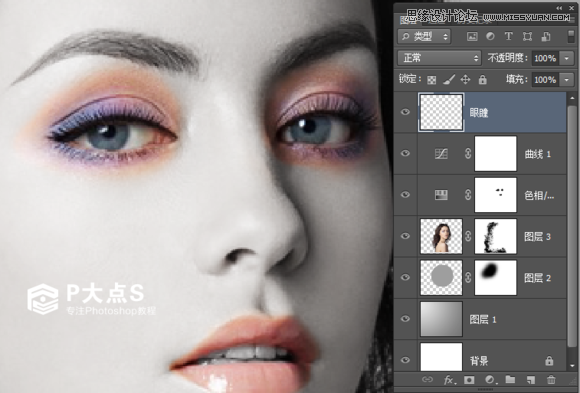The width and height of the screenshot is (580, 393).
Task: Select the 图层 3 portrait thumbnail
Action: point(441,236)
